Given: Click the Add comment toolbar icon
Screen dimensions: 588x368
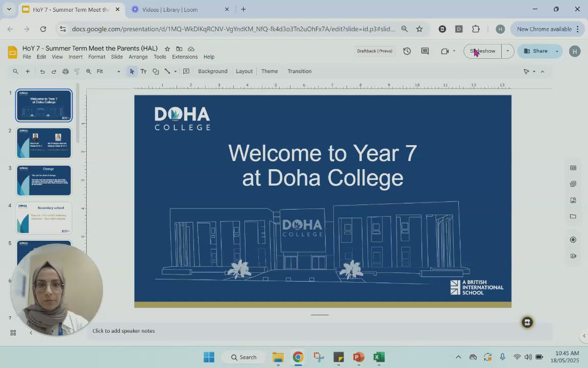Looking at the screenshot, I should point(186,72).
